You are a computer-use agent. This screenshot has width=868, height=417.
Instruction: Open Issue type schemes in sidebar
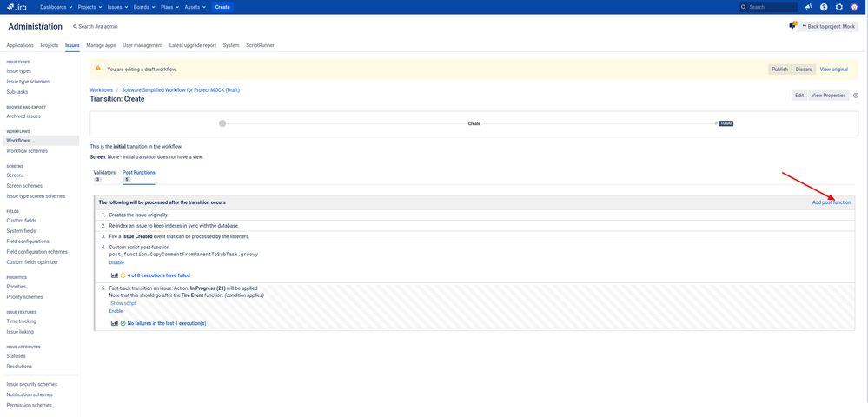tap(28, 82)
